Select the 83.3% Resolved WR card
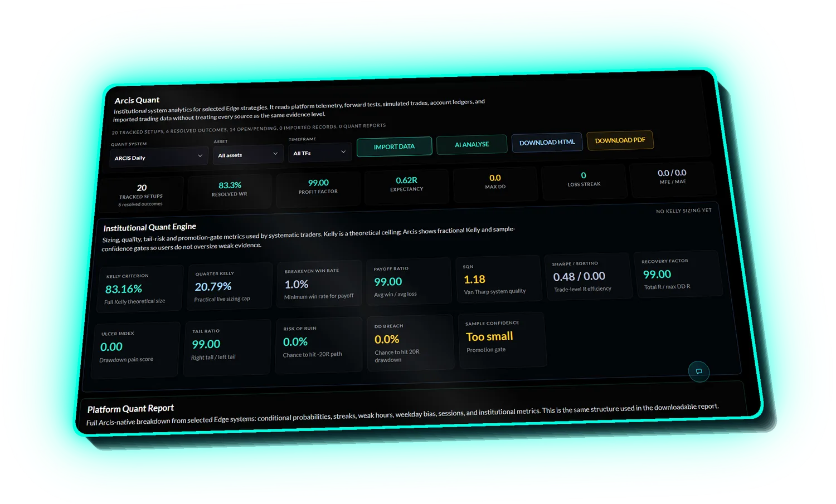 point(229,190)
